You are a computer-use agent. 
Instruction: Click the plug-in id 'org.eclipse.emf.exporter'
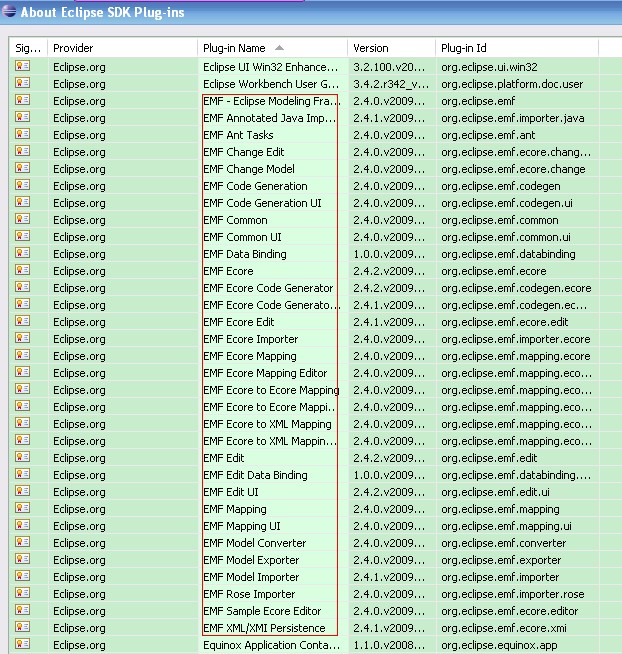pyautogui.click(x=501, y=560)
